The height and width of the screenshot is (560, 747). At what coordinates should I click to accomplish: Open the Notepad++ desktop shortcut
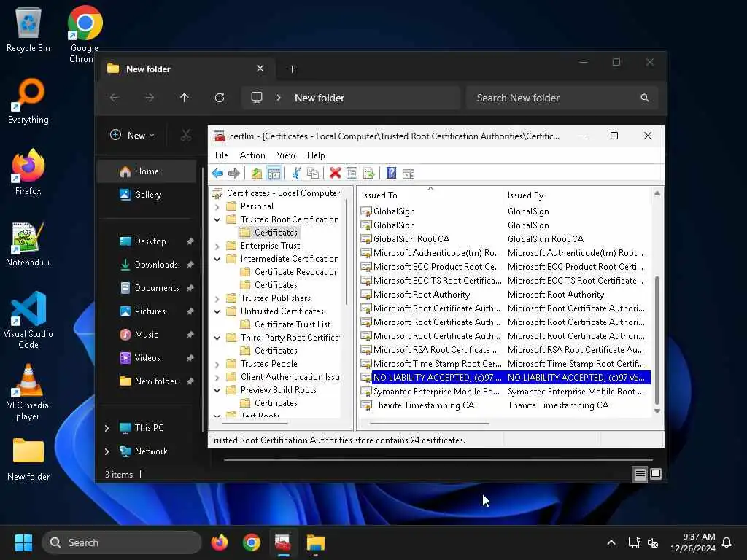28,244
